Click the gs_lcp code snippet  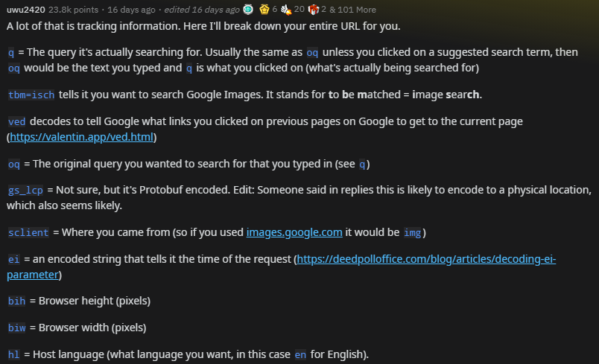point(25,190)
